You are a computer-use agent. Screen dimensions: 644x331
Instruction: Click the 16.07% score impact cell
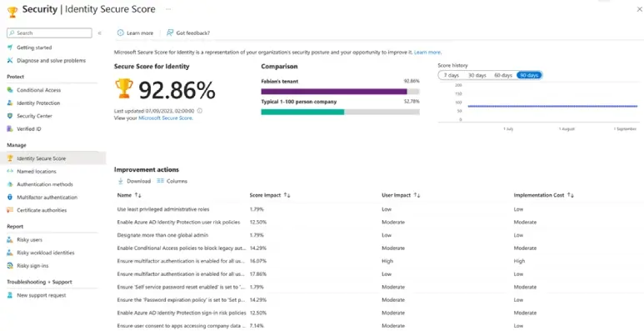[258, 261]
